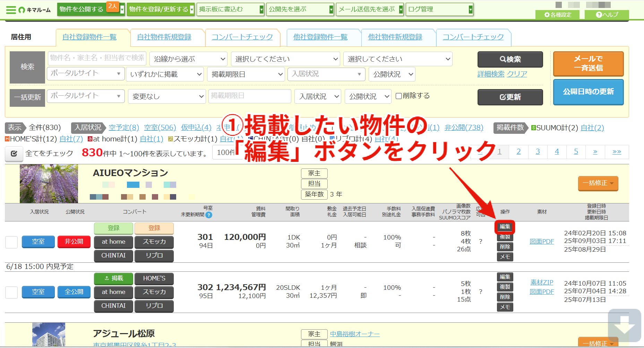Image resolution: width=644 pixels, height=348 pixels.
Task: Toggle 空室 status for room 302
Action: (38, 292)
